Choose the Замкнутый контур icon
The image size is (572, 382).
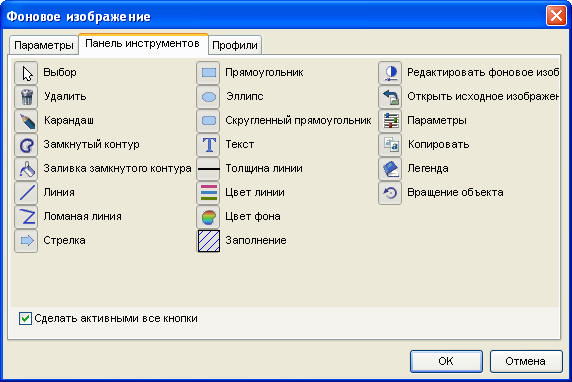point(26,145)
